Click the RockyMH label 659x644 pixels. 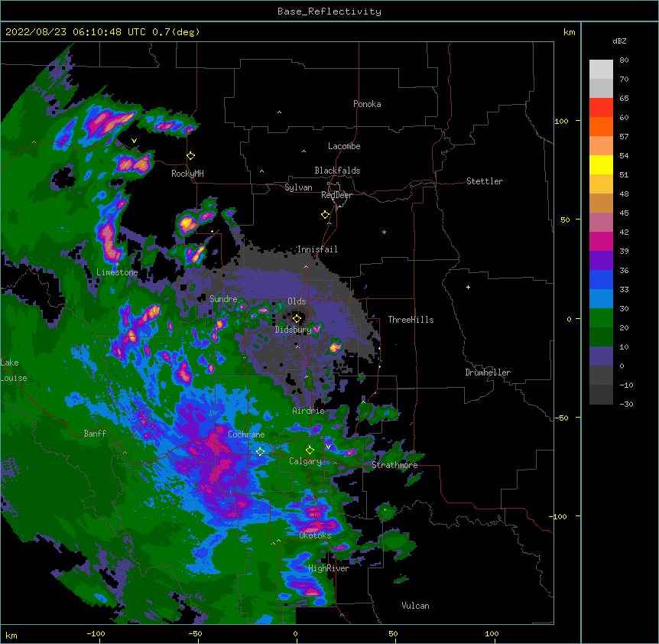tap(187, 174)
